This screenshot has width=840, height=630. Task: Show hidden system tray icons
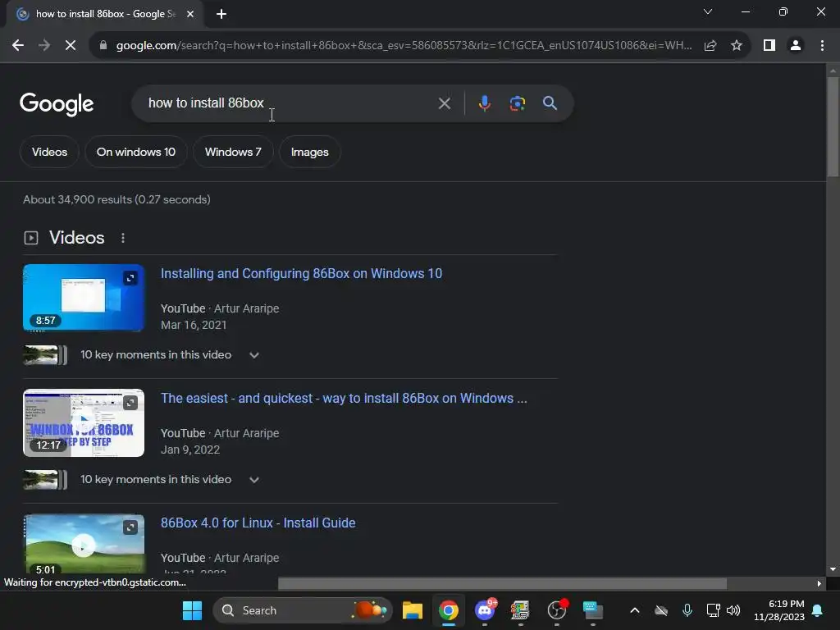coord(634,610)
